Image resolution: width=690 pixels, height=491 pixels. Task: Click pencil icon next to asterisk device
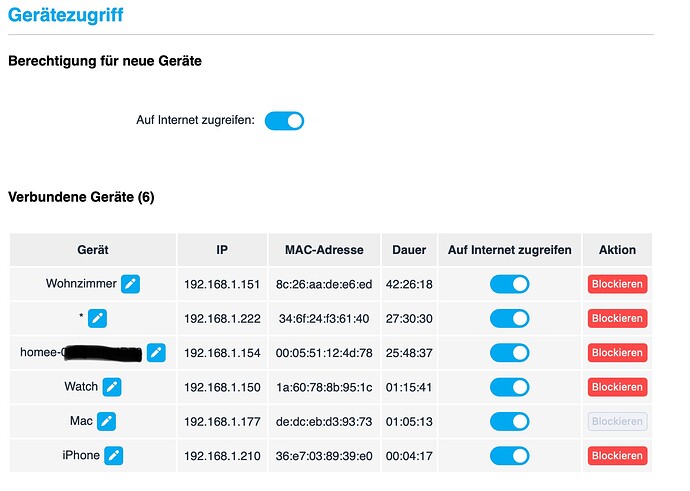(x=97, y=318)
